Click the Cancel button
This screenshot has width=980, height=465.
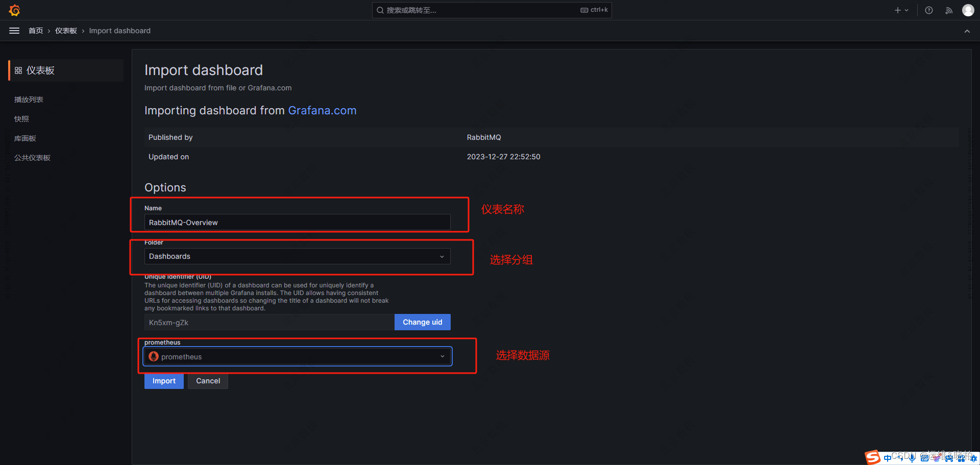(208, 381)
